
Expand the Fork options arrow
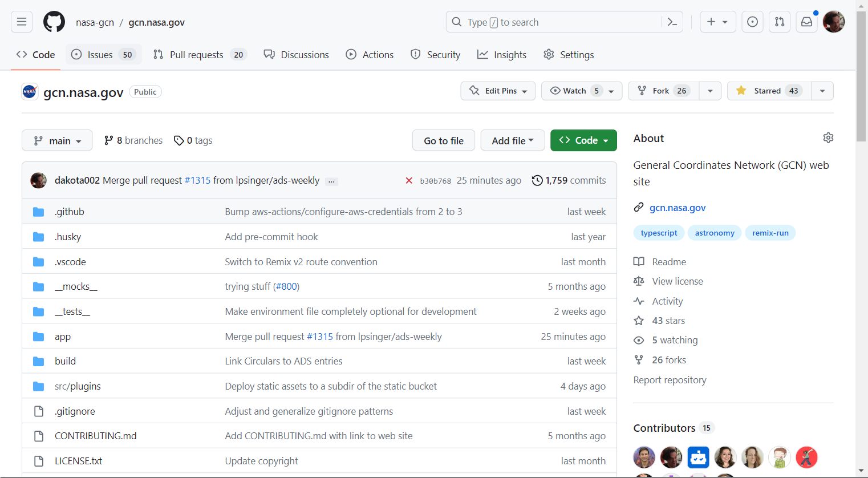[x=710, y=91]
